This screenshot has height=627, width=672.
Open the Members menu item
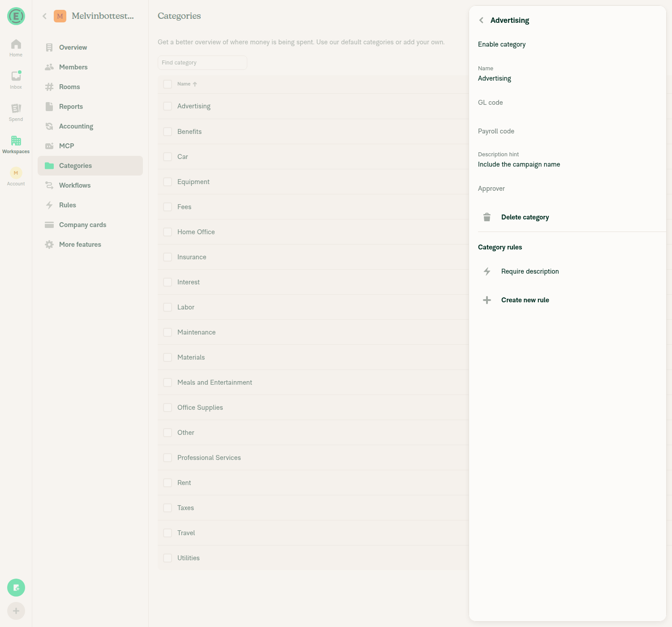pyautogui.click(x=90, y=67)
